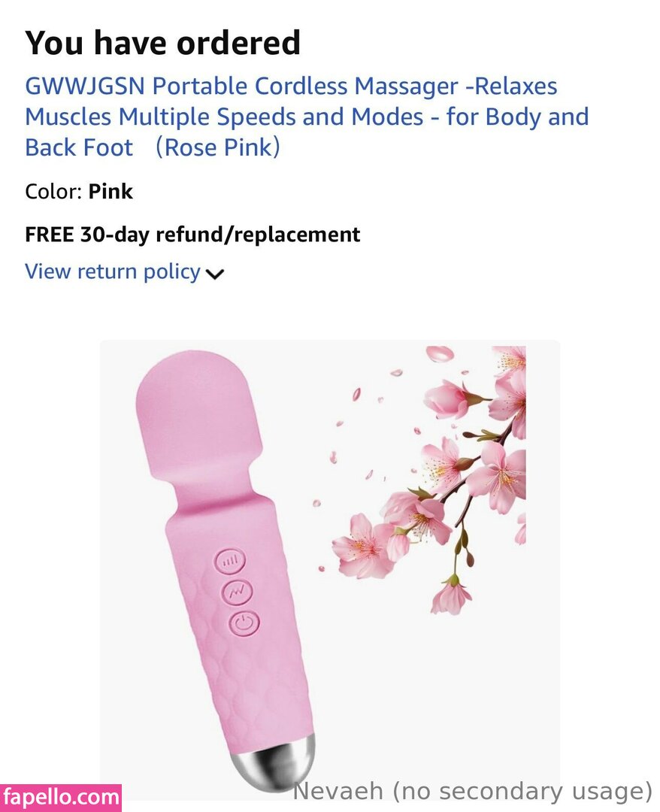Click the (Rose Pink) part of the title
The width and height of the screenshot is (660, 812).
tap(218, 147)
